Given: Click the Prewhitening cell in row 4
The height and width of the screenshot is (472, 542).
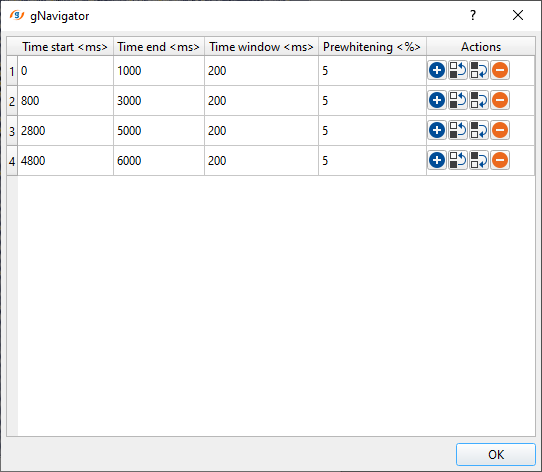Looking at the screenshot, I should click(x=372, y=161).
